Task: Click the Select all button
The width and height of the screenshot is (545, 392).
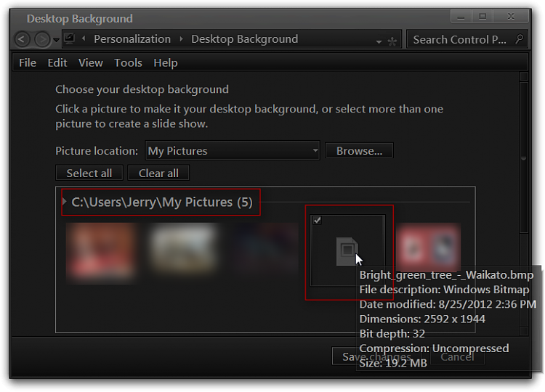Action: click(x=89, y=173)
